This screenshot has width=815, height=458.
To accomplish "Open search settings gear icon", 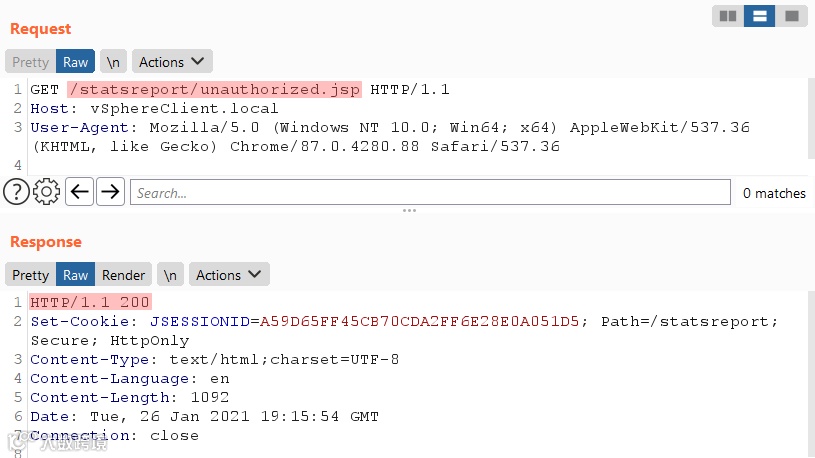I will pyautogui.click(x=46, y=192).
